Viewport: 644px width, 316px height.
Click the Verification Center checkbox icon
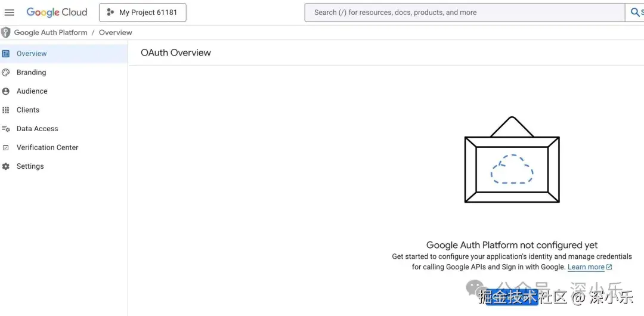pos(6,148)
